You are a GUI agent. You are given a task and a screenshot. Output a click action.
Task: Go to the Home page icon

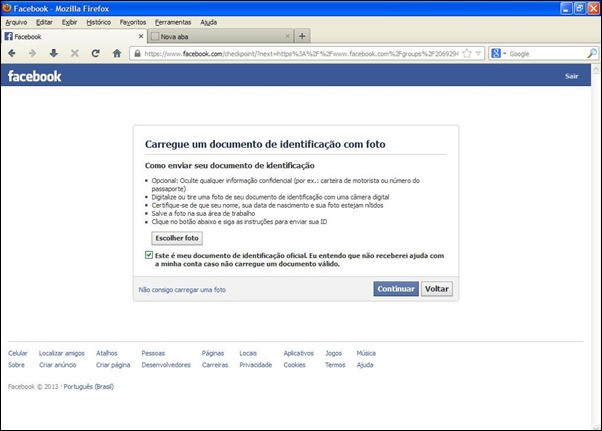click(x=117, y=53)
